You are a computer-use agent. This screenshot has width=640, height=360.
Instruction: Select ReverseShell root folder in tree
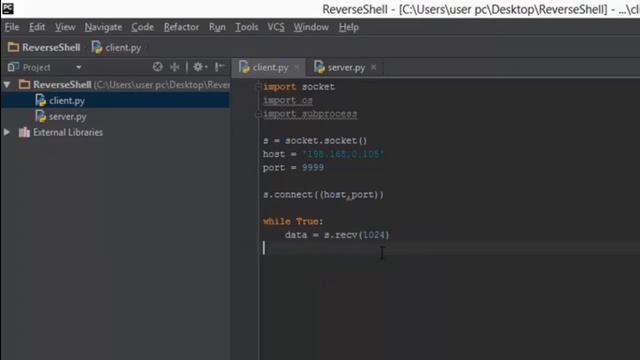(x=62, y=84)
